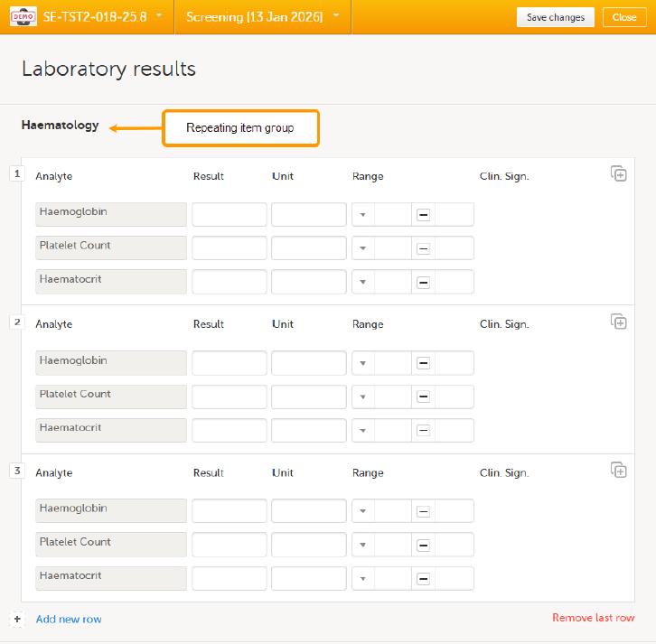Open the SE-TST2-018-25.8 subject dropdown
The image size is (656, 644).
point(159,16)
